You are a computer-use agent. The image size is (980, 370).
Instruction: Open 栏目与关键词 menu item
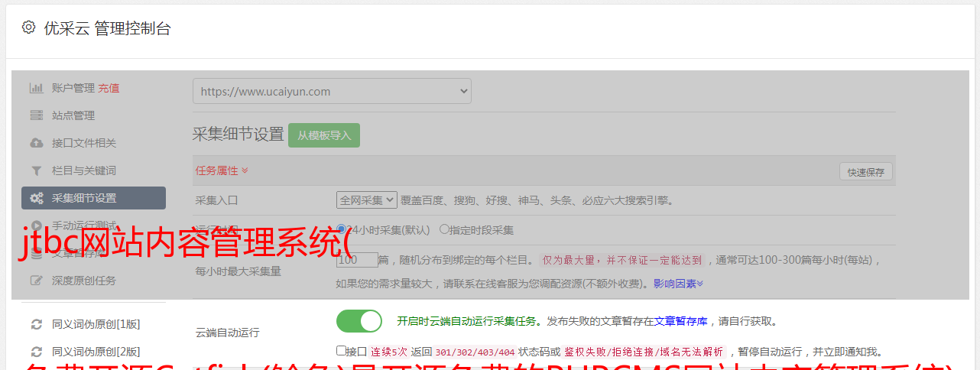84,170
